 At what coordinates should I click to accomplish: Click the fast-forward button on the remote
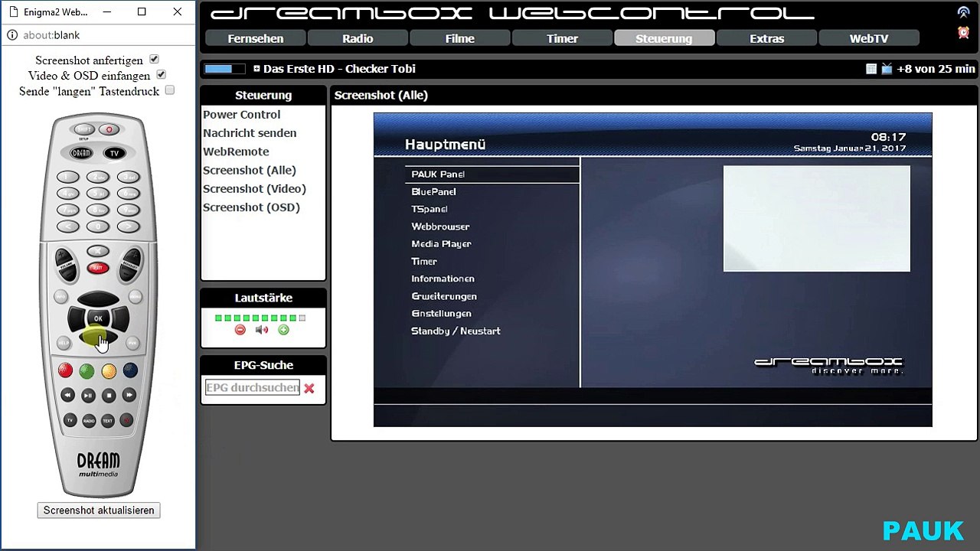(x=129, y=395)
